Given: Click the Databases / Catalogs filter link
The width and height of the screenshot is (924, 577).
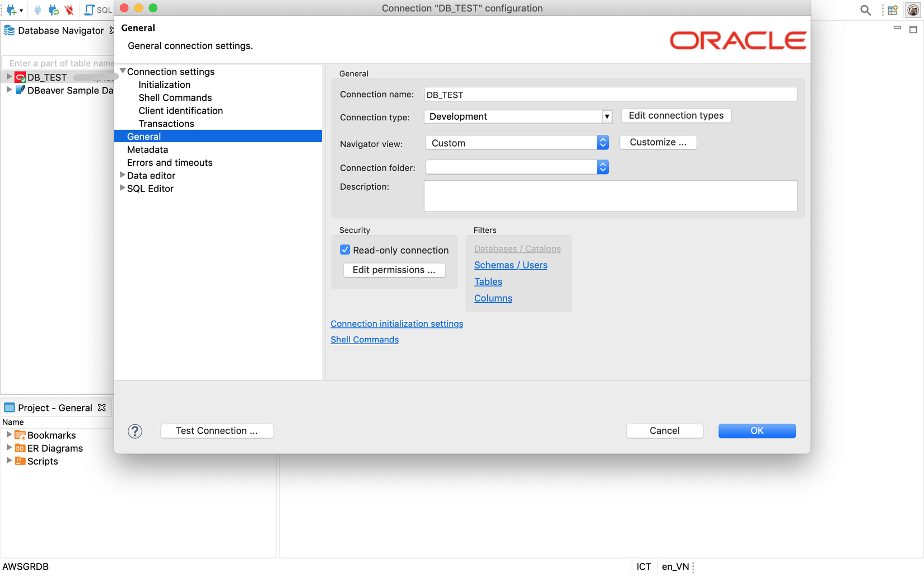Looking at the screenshot, I should 517,248.
